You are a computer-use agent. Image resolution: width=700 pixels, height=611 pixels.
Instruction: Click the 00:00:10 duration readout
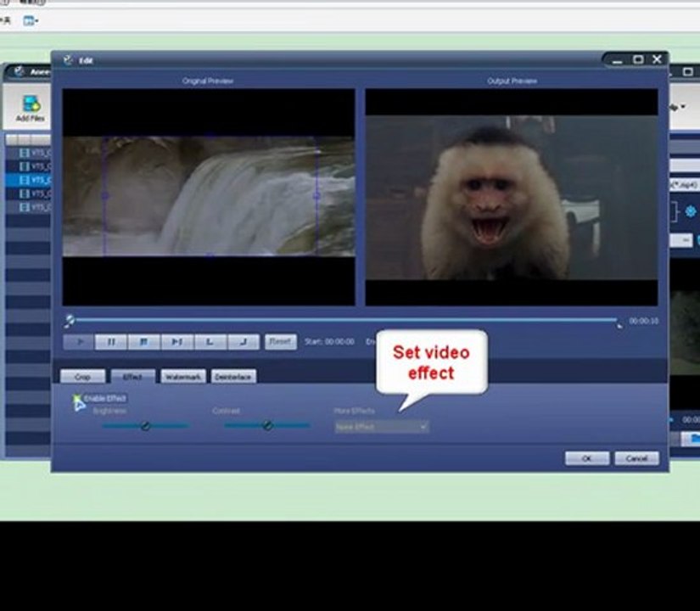tap(644, 321)
